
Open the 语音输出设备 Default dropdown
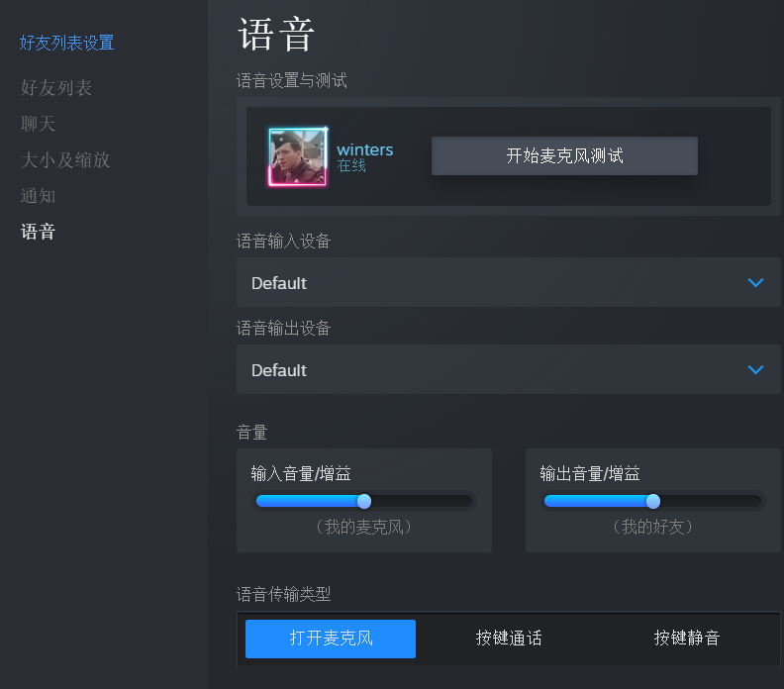tap(509, 369)
